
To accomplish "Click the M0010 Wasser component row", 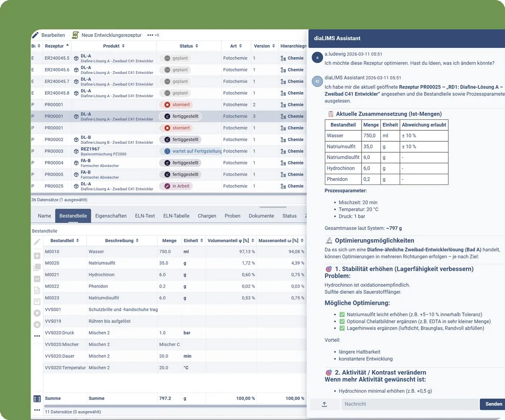I will click(175, 252).
